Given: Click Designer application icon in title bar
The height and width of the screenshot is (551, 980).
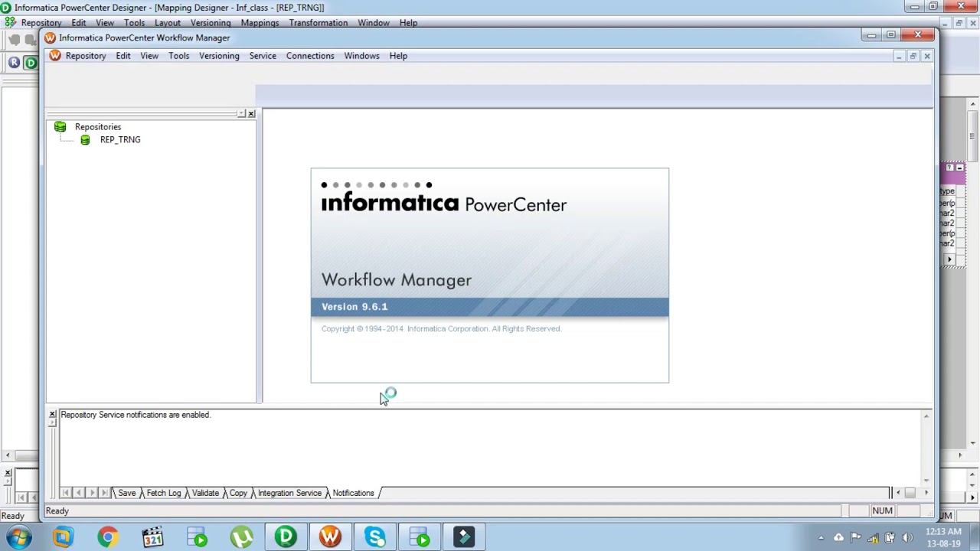Looking at the screenshot, I should [x=6, y=7].
